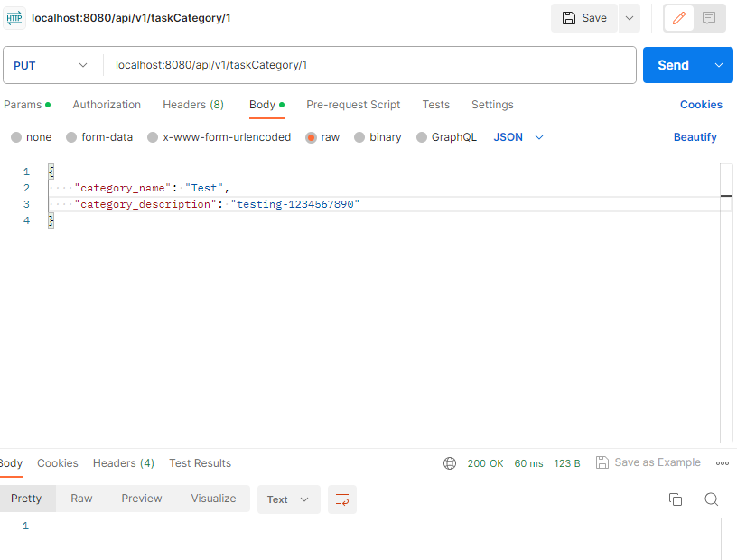Expand the Send options arrow
This screenshot has width=737, height=560.
(719, 65)
